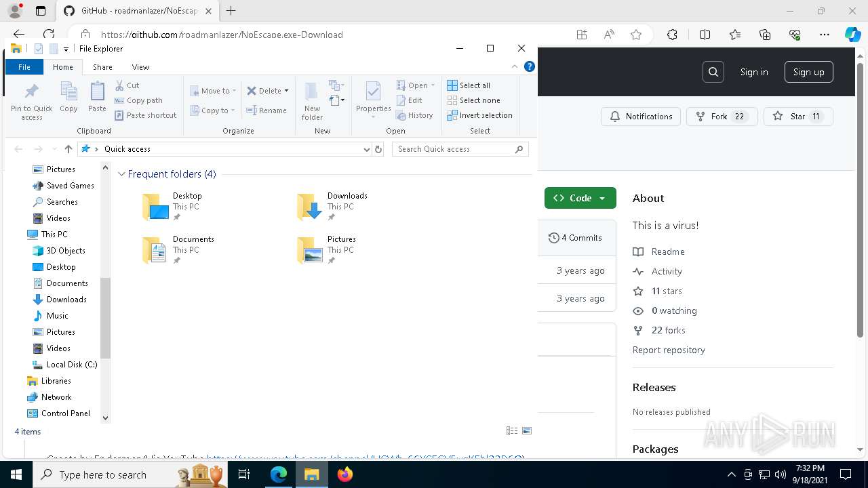Switch to details view icon
The width and height of the screenshot is (868, 488).
pos(512,431)
